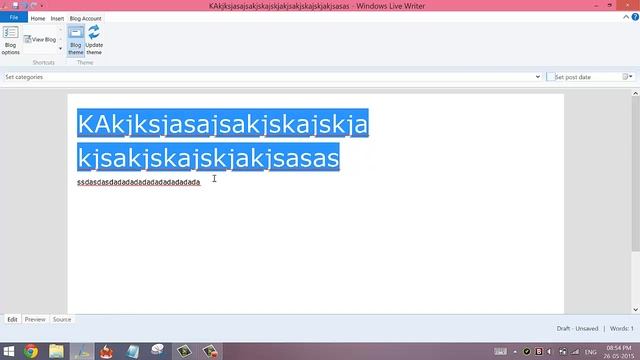Open the taskbar clock and date

tap(619, 352)
